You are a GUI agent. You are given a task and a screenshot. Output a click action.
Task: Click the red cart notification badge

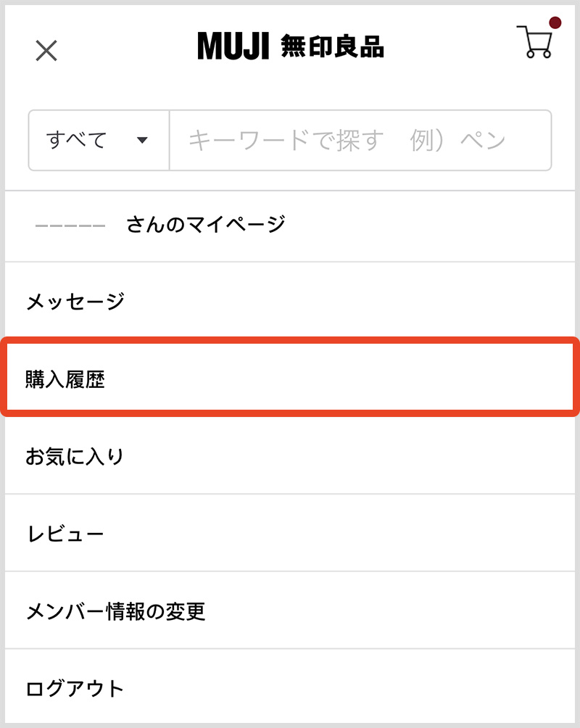pos(555,23)
